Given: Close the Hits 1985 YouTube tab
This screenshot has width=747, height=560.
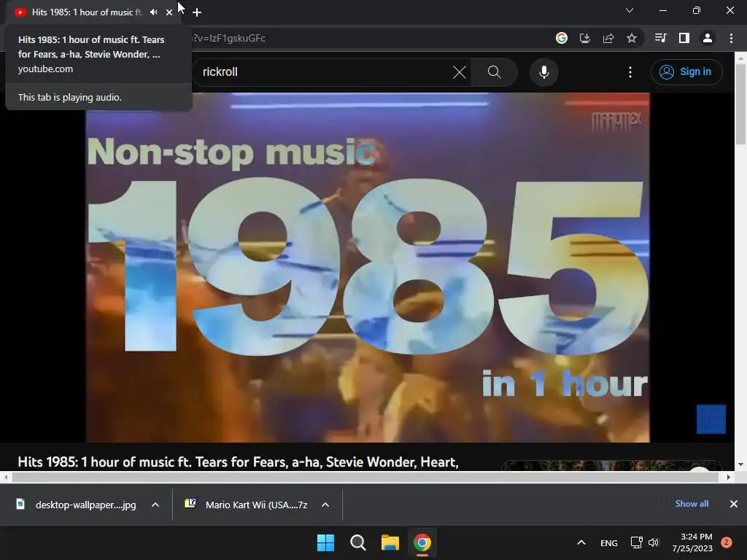Looking at the screenshot, I should [x=169, y=12].
